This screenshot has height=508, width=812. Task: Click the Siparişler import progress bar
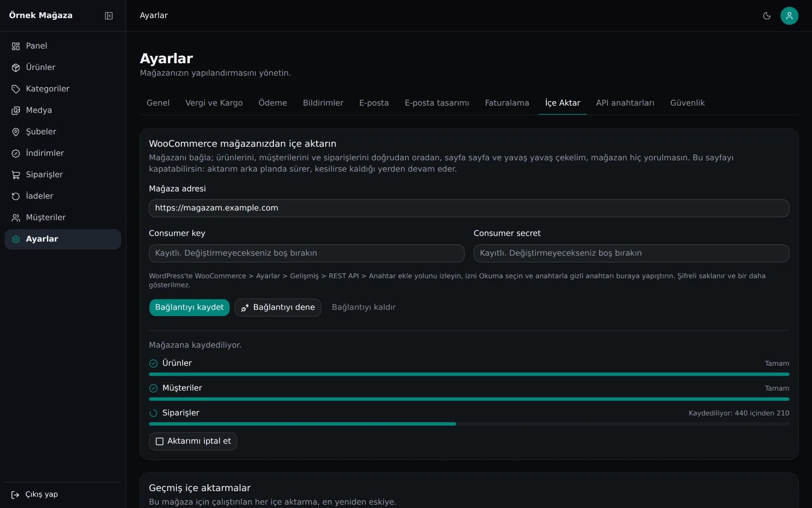469,424
